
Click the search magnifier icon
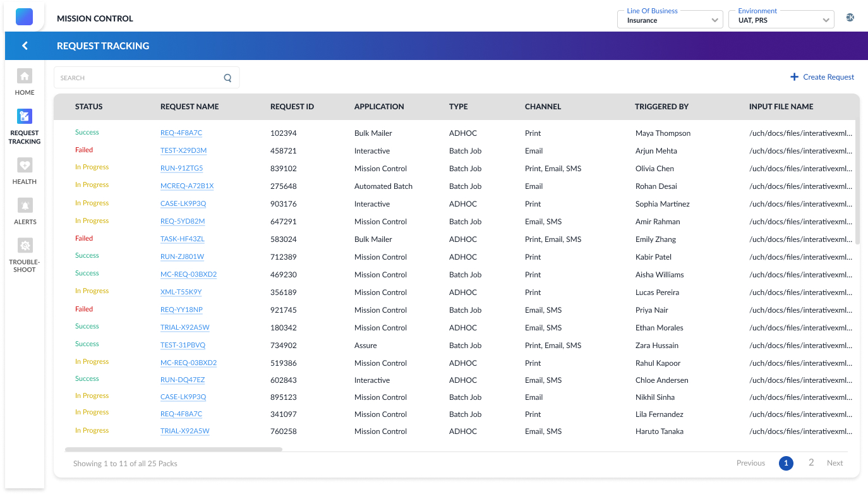pyautogui.click(x=227, y=78)
